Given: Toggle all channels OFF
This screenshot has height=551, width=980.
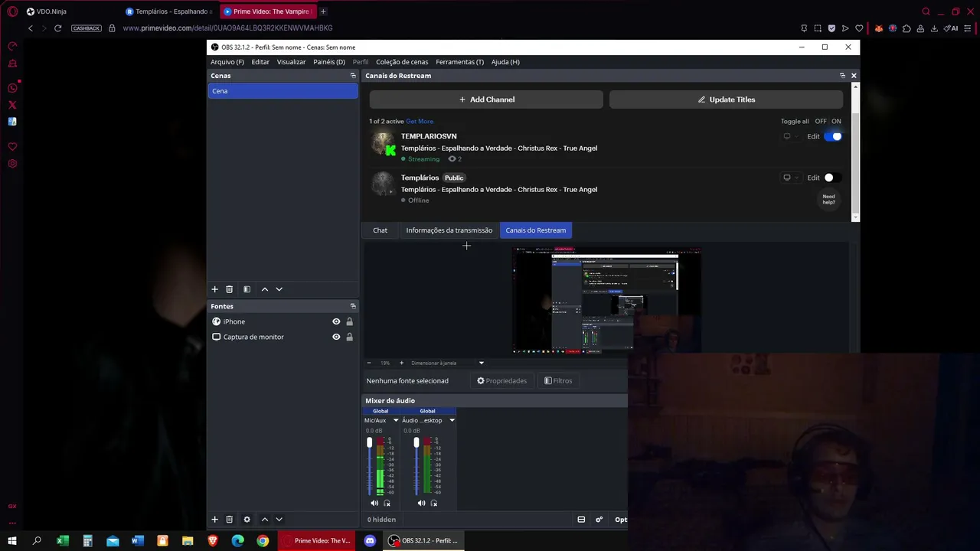Looking at the screenshot, I should pos(821,121).
